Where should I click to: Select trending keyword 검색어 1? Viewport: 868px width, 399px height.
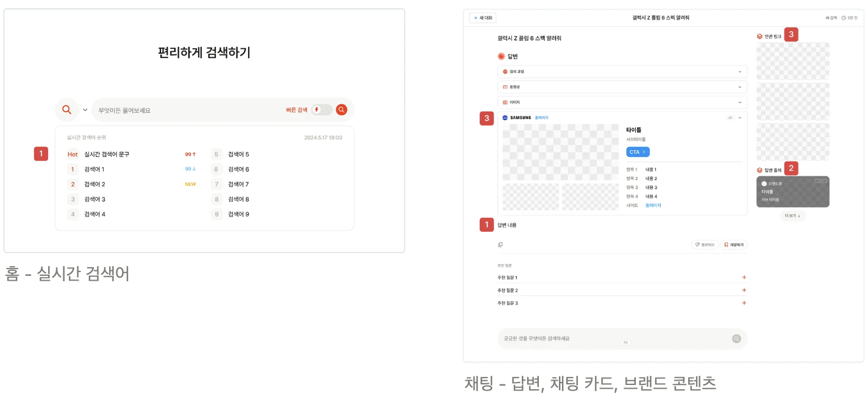click(94, 169)
